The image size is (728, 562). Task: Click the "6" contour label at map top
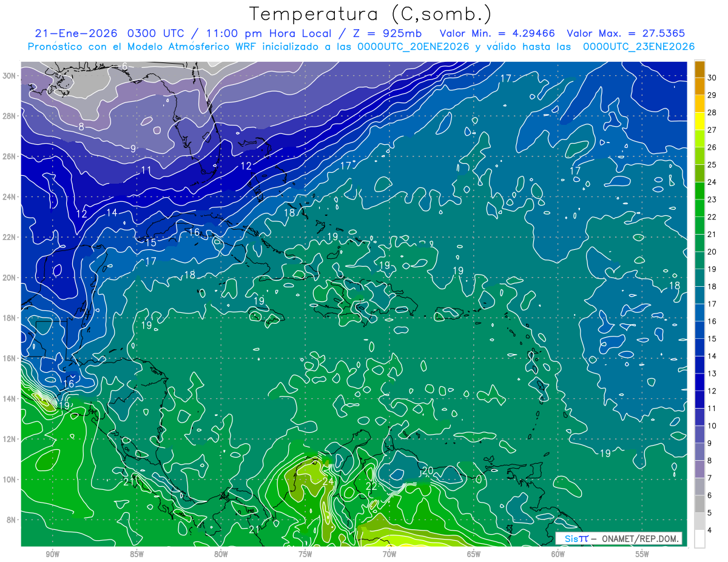pos(124,66)
